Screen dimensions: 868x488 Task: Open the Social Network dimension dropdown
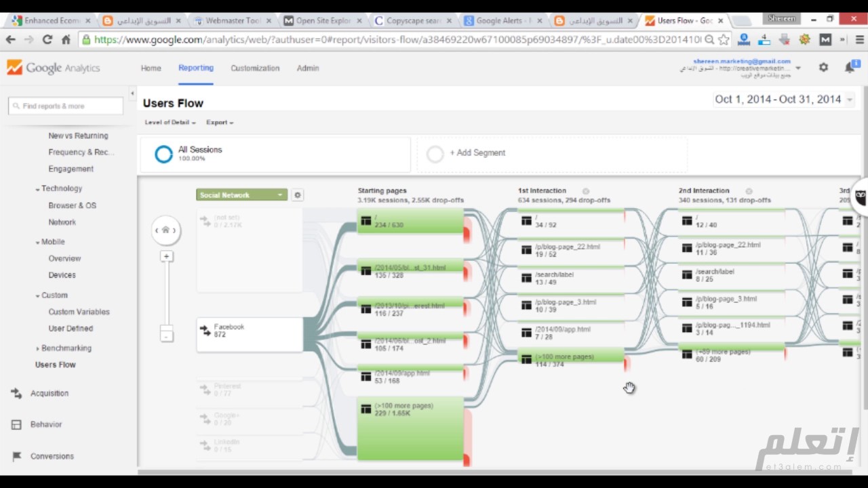241,195
